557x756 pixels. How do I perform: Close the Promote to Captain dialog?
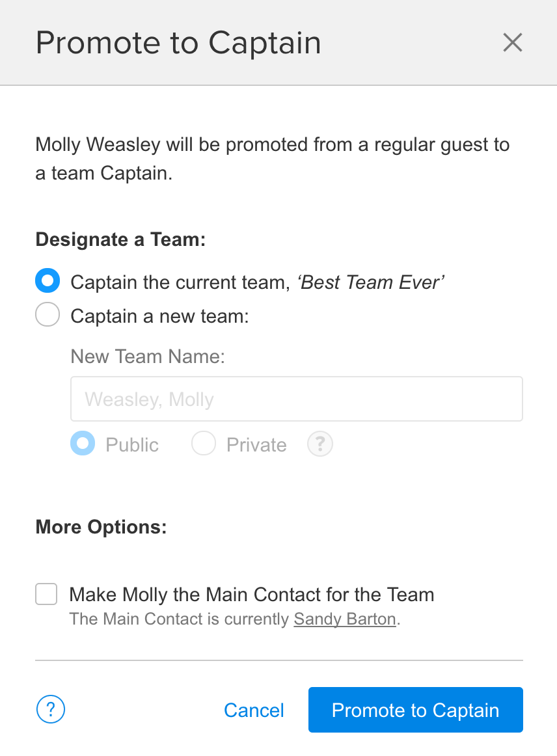pyautogui.click(x=513, y=43)
